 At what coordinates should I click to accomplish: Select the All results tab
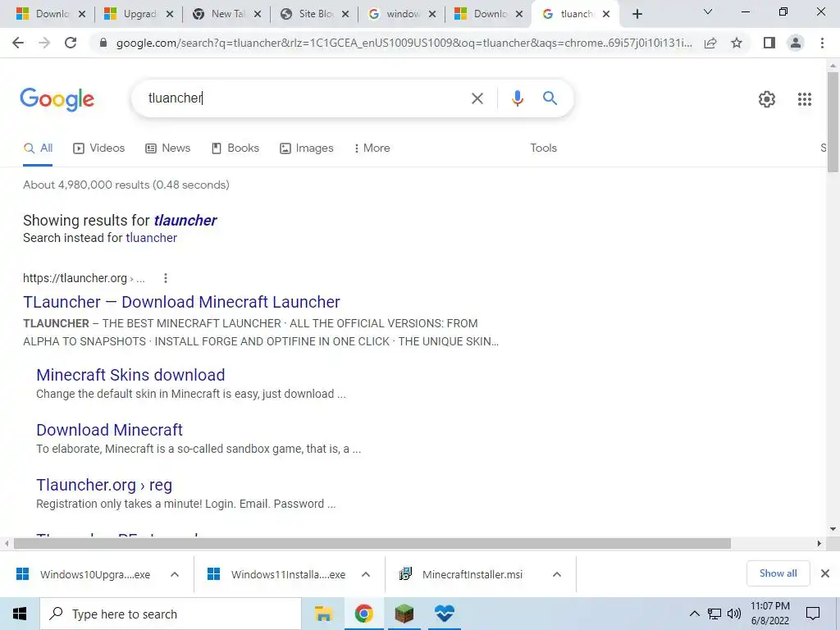click(x=38, y=148)
